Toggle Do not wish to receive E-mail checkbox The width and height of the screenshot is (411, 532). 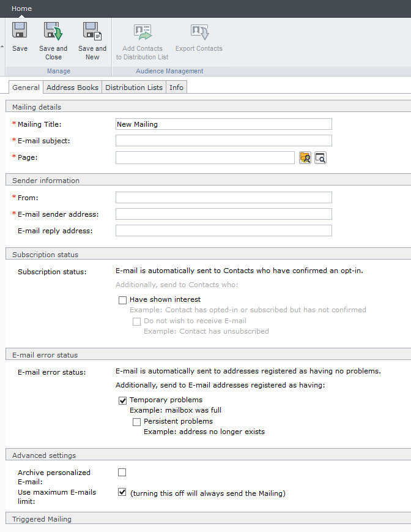136,321
